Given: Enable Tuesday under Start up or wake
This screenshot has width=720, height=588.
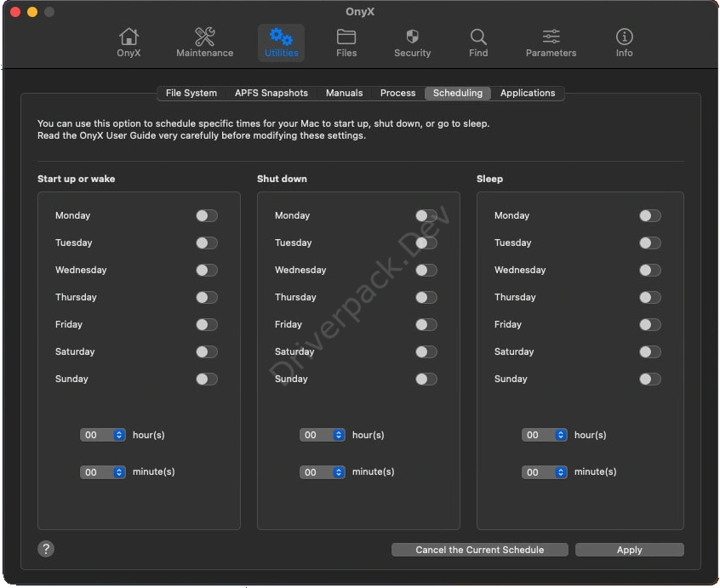Looking at the screenshot, I should coord(207,243).
